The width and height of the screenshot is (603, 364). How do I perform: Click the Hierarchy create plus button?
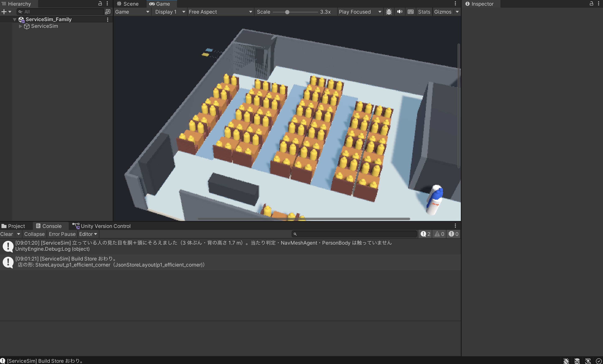click(4, 11)
